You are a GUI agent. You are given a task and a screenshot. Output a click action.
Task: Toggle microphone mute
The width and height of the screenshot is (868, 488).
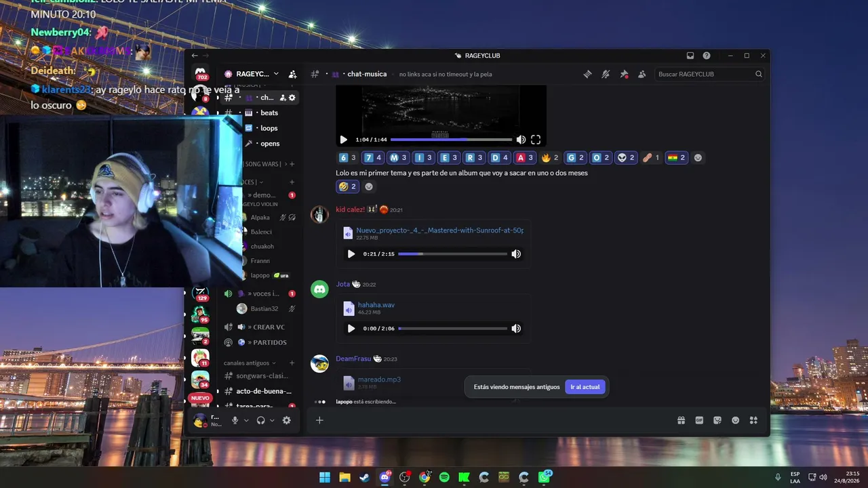click(235, 420)
